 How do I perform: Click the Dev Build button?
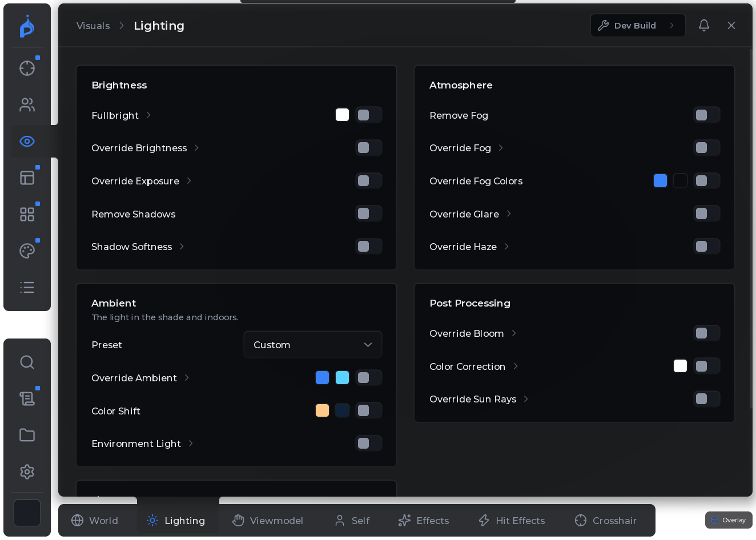click(638, 25)
